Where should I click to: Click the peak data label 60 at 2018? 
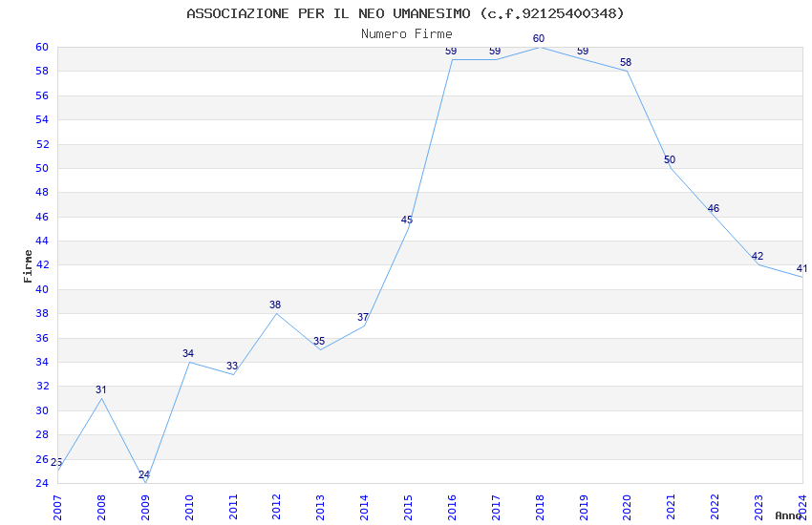[539, 38]
